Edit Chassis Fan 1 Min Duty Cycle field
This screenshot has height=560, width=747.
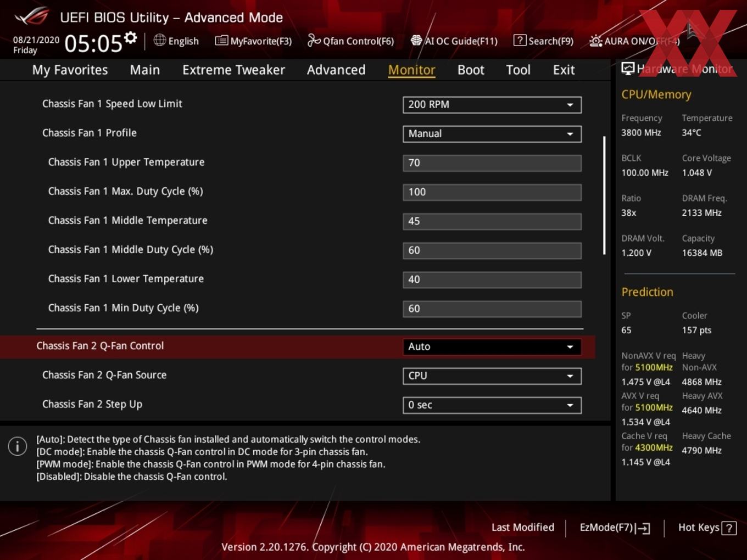(x=492, y=309)
